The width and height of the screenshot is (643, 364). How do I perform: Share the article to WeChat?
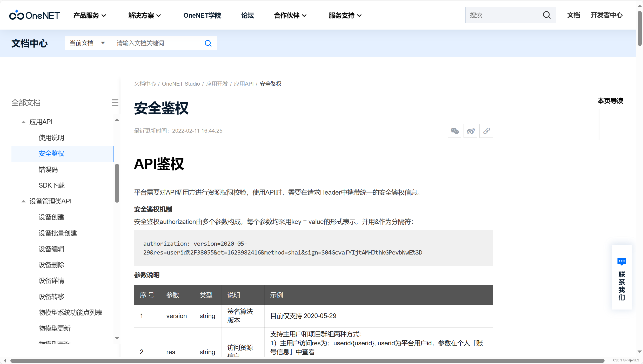(x=454, y=131)
